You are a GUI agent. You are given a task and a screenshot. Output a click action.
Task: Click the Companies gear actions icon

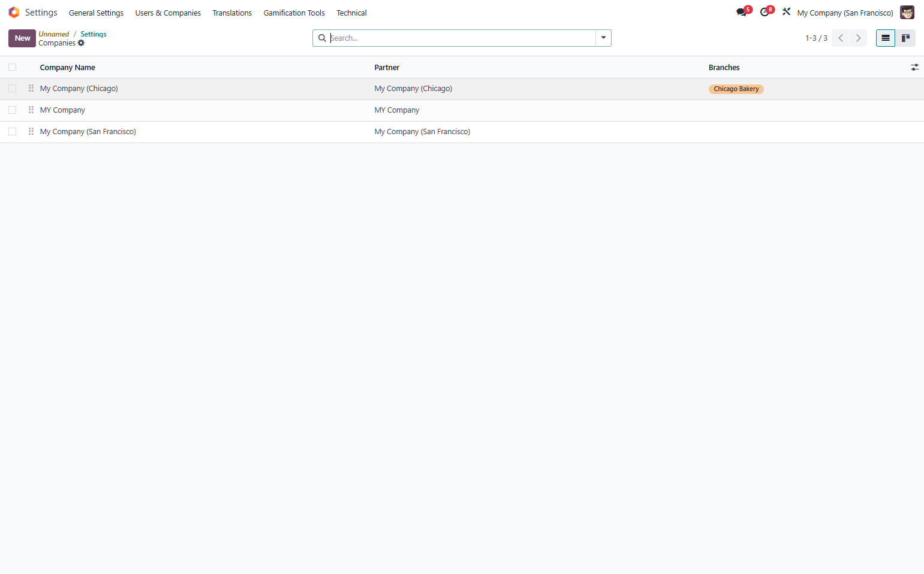[x=81, y=43]
